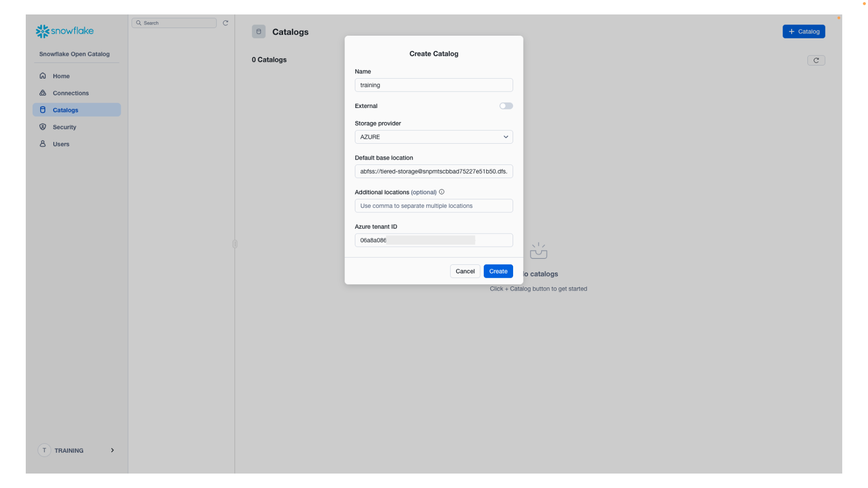Open the Storage provider dropdown showing AZURE
The width and height of the screenshot is (868, 488).
click(x=433, y=136)
